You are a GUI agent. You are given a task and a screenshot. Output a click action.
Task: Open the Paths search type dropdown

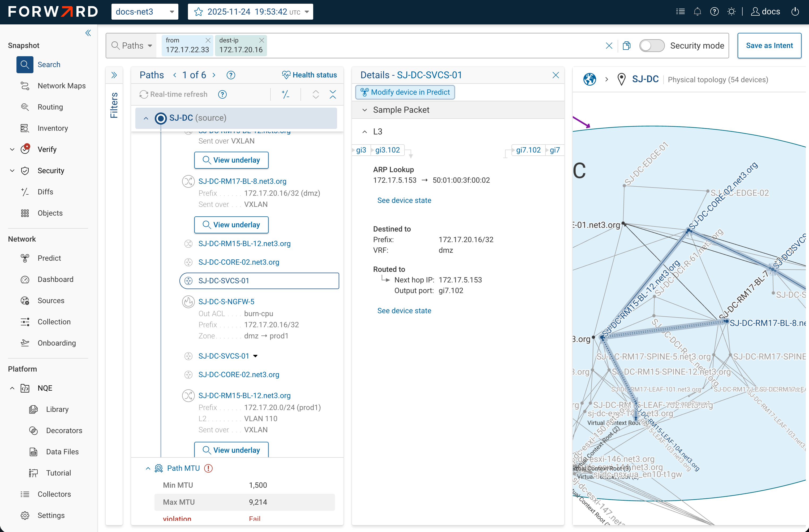point(132,46)
